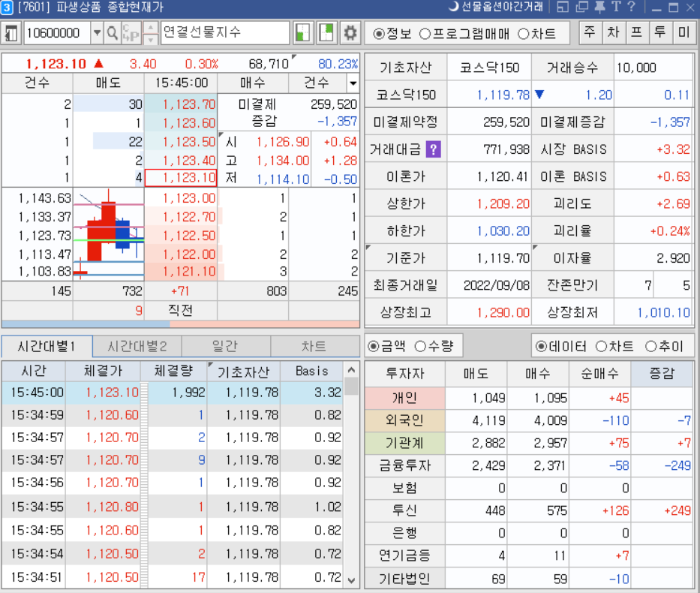This screenshot has height=593, width=700.
Task: Click the down arrow of the code stepper
Action: coord(151,39)
